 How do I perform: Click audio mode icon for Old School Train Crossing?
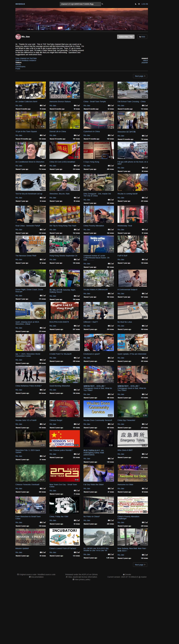pos(145,106)
